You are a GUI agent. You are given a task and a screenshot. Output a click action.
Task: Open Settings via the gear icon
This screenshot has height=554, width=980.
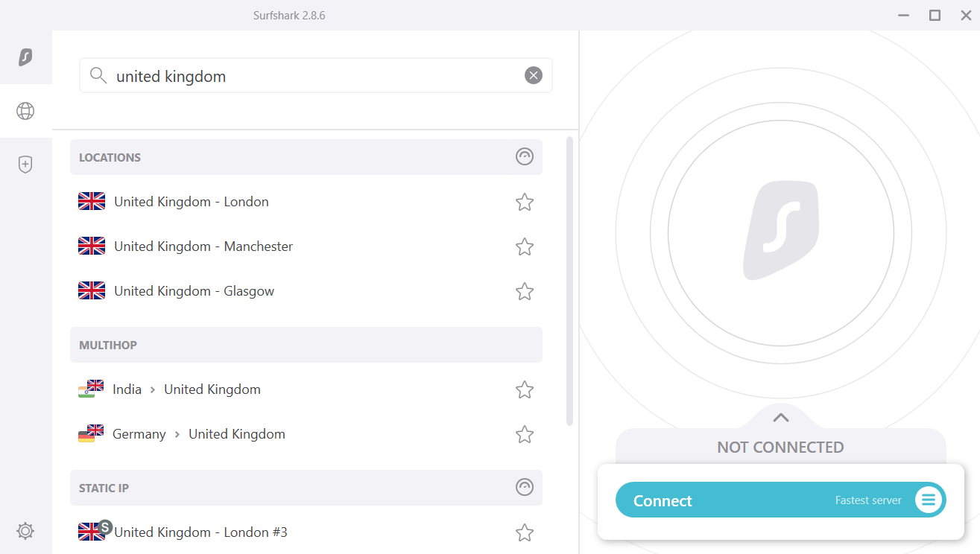tap(25, 531)
